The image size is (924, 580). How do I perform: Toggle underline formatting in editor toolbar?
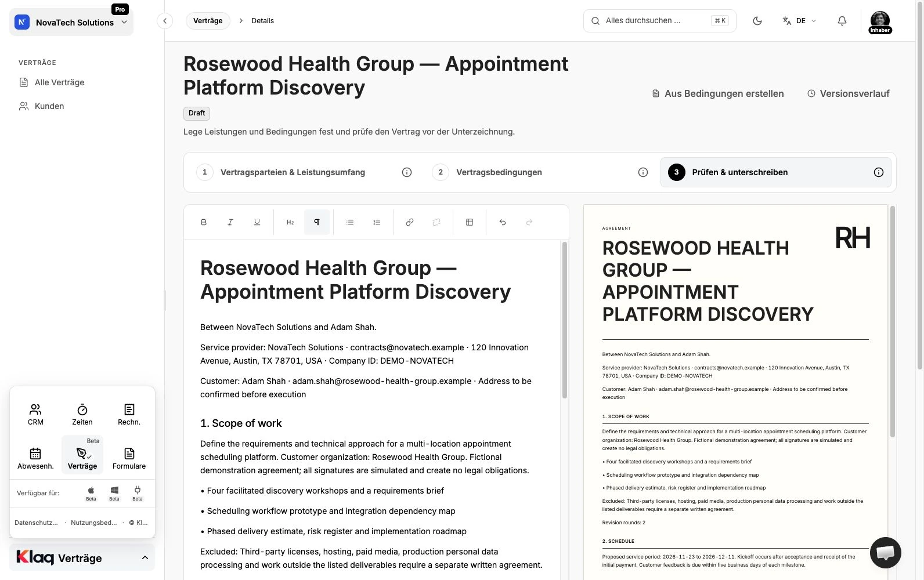257,222
